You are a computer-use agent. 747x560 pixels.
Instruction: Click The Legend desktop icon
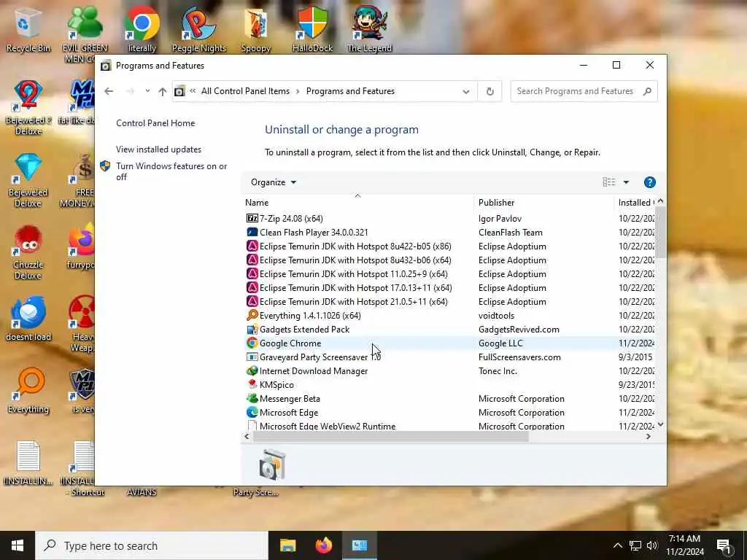coord(369,30)
